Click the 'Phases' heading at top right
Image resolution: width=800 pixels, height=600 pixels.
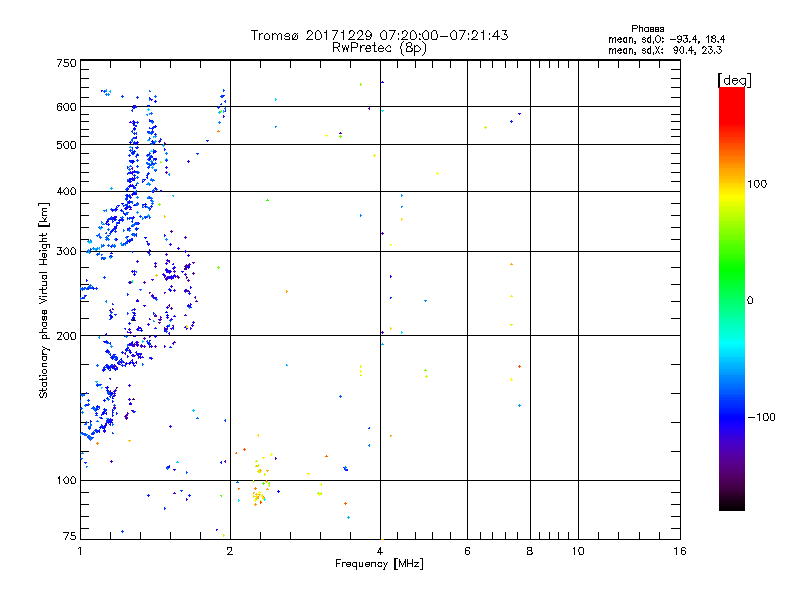click(x=647, y=29)
